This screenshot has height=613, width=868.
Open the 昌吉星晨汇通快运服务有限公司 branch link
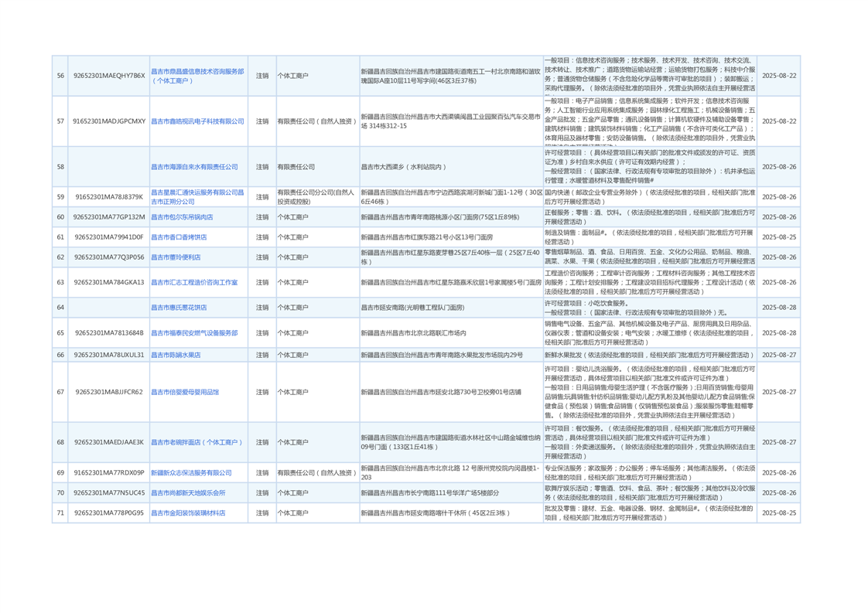[x=197, y=197]
